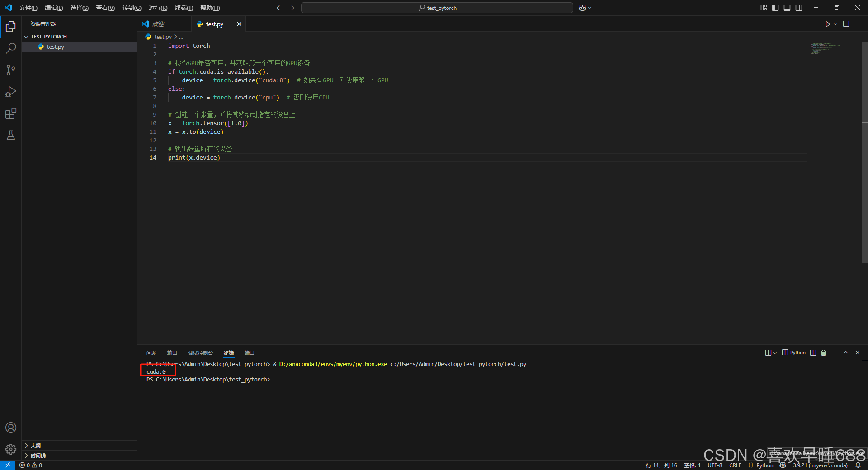Delete the terminal with trash icon

click(823, 352)
